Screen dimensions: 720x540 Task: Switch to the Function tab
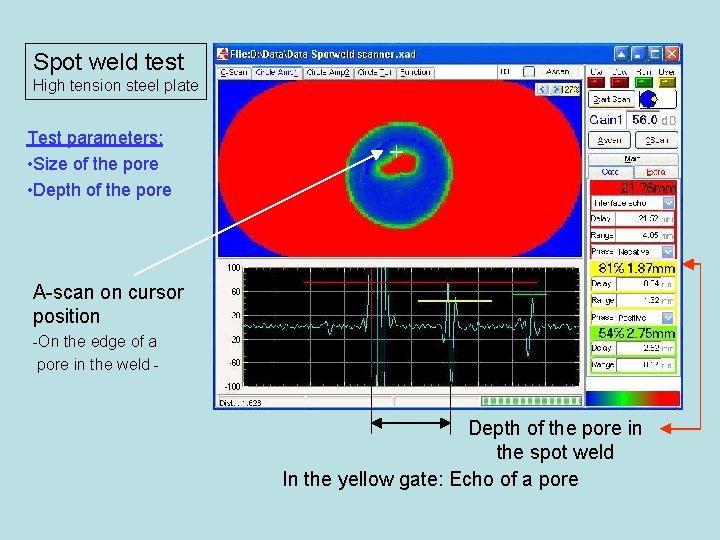pyautogui.click(x=415, y=72)
